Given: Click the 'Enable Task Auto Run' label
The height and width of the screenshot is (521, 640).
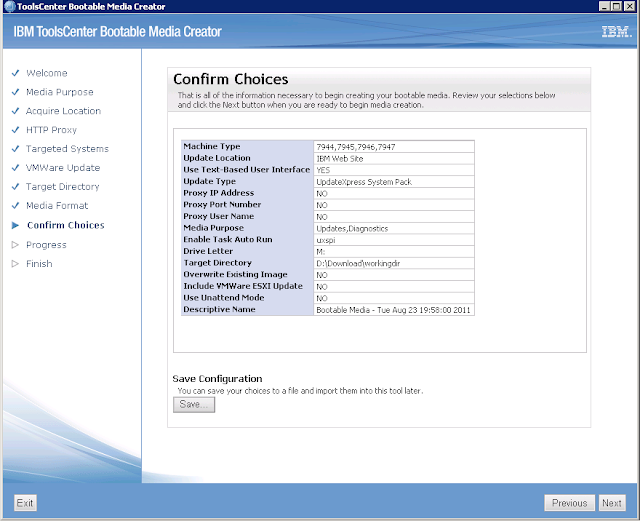Looking at the screenshot, I should 228,240.
